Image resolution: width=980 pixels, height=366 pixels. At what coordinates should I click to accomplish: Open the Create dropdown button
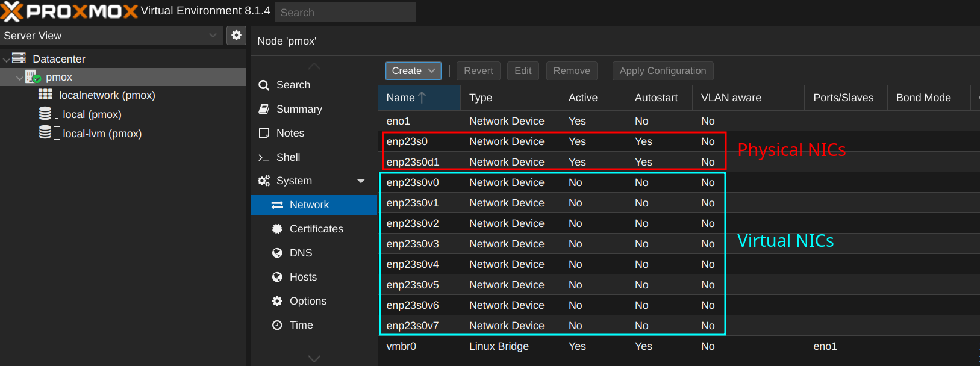point(413,70)
